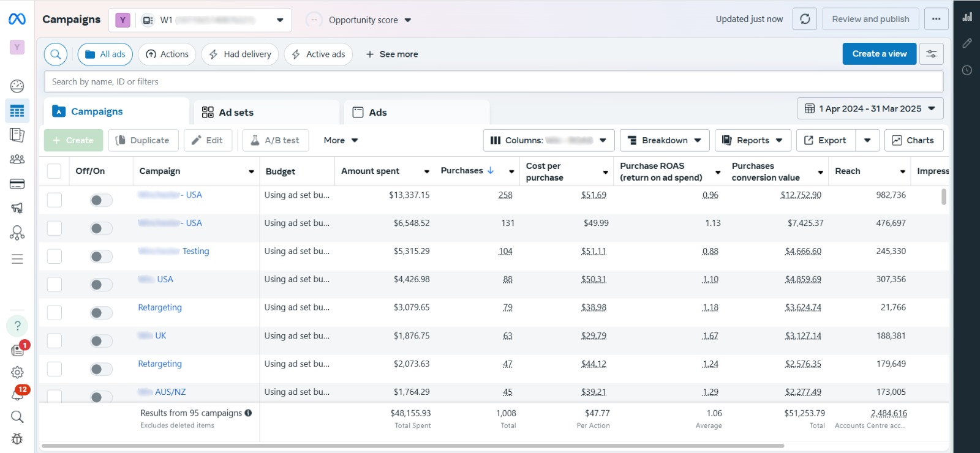980x453 pixels.
Task: Open the magnifier search icon beside All ads
Action: 55,54
